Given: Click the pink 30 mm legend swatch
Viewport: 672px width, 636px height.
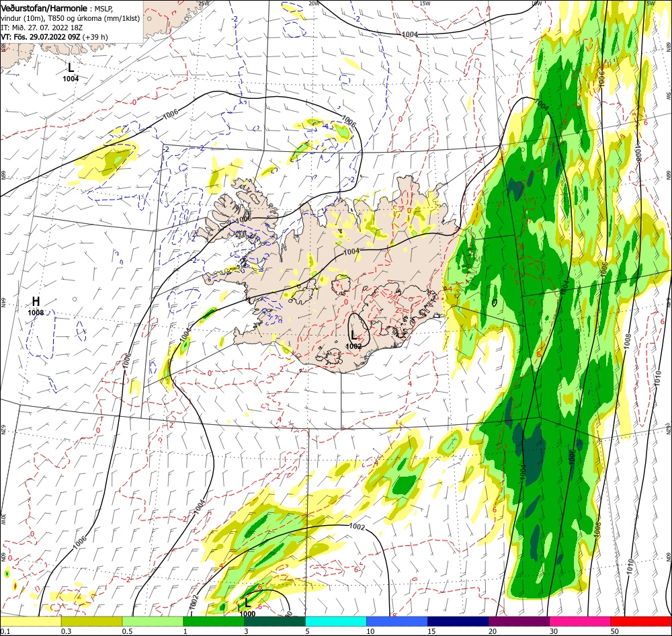Looking at the screenshot, I should (x=580, y=622).
